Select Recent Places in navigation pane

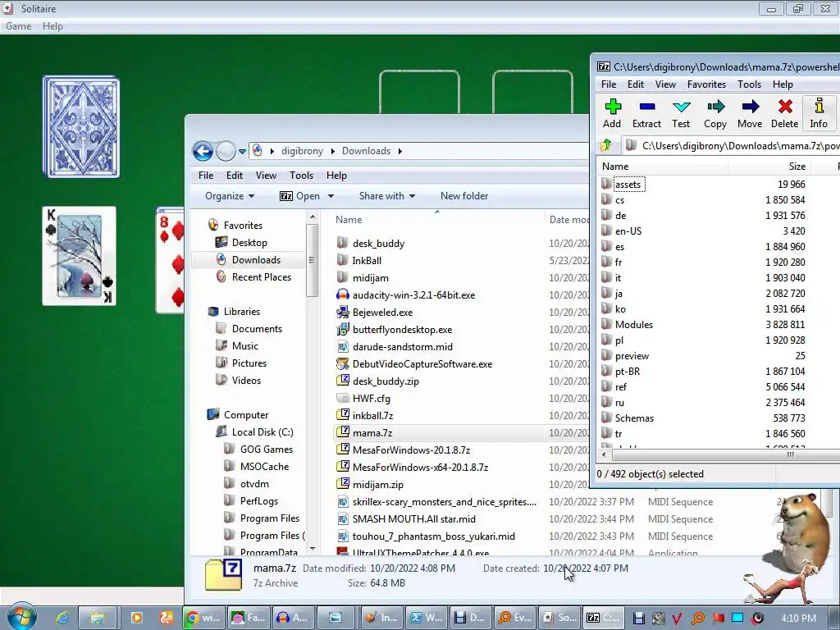tap(261, 277)
